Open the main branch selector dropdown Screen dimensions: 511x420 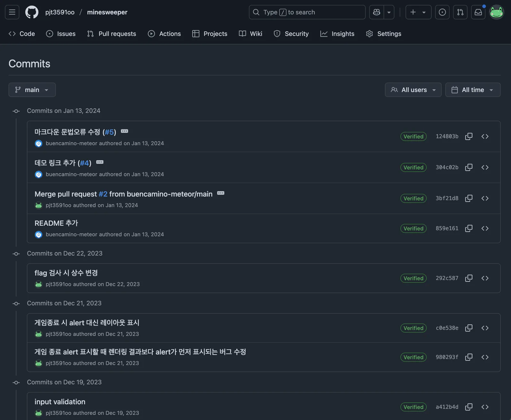(x=32, y=90)
